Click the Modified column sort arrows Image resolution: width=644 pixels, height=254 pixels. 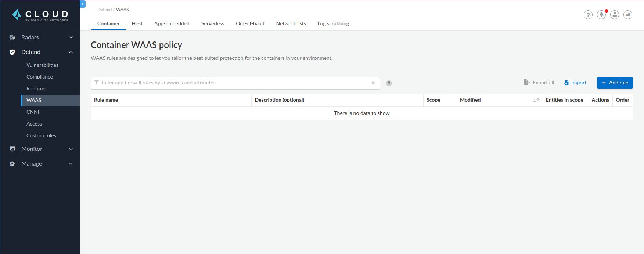click(536, 100)
